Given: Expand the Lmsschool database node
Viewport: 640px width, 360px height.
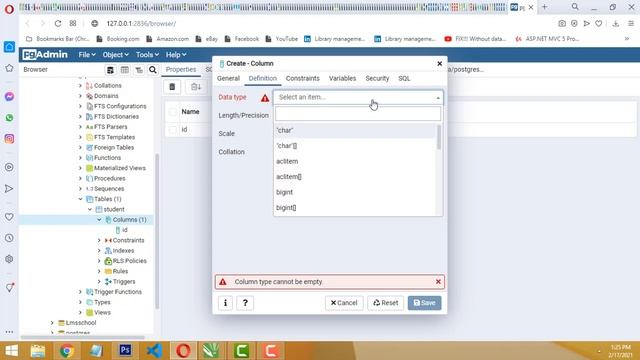Looking at the screenshot, I should click(52, 323).
